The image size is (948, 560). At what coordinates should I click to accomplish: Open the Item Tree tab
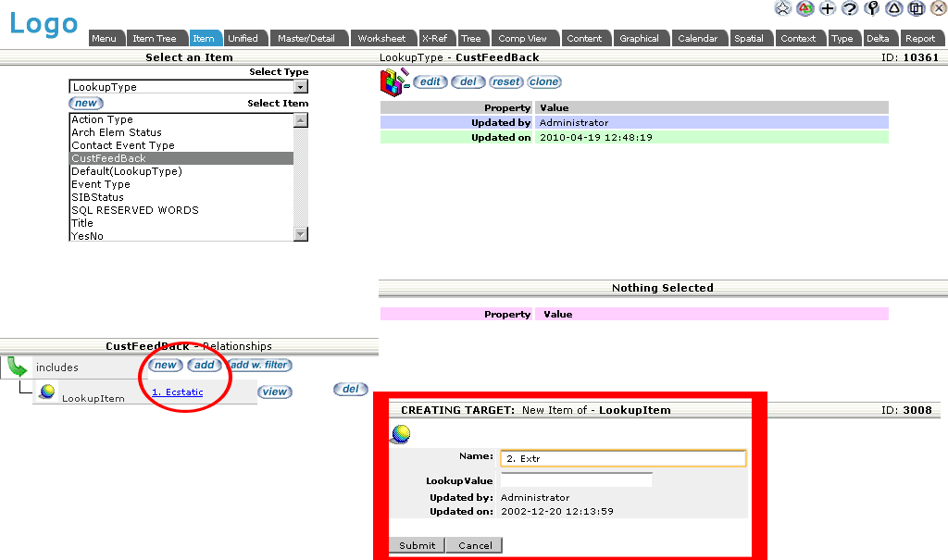pos(155,38)
